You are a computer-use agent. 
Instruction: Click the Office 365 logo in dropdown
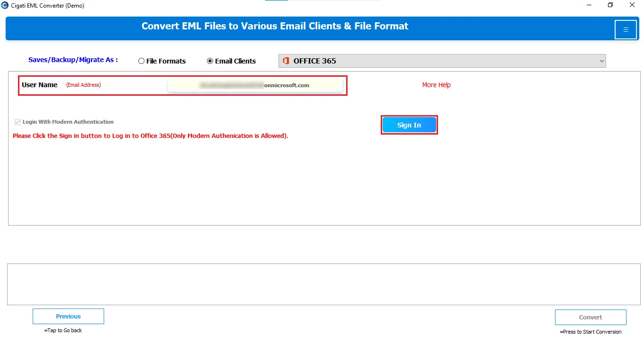point(286,61)
